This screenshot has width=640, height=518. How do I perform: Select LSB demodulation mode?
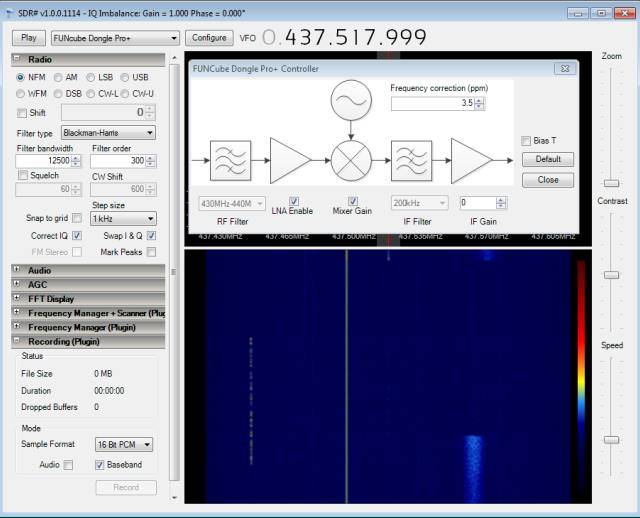[91, 77]
